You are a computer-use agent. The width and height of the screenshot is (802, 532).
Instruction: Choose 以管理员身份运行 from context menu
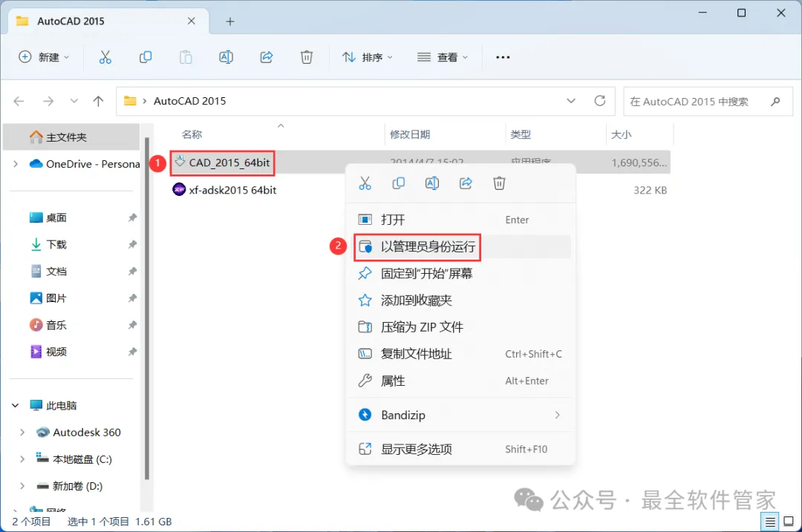coord(460,247)
